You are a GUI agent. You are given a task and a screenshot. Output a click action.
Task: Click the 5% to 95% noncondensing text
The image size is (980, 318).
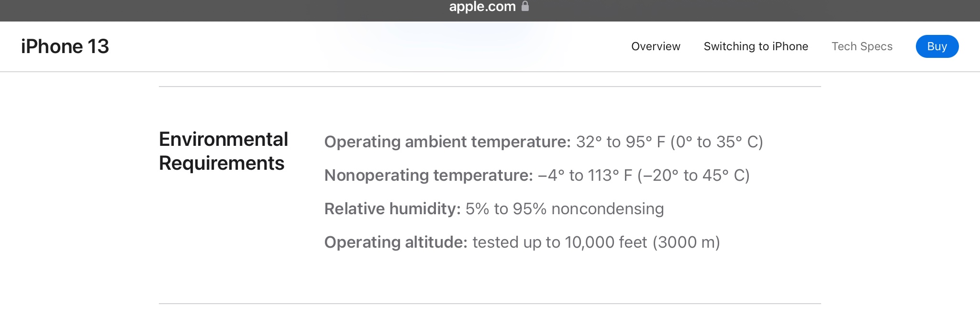pos(565,209)
